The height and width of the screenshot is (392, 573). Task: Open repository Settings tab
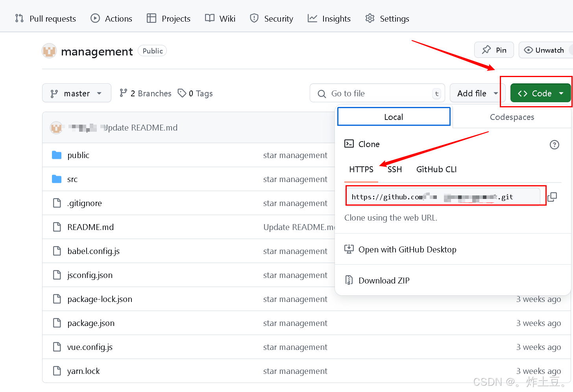click(387, 18)
